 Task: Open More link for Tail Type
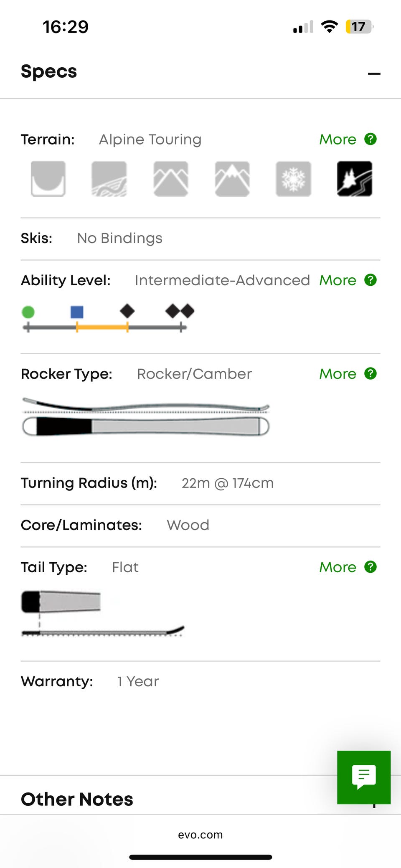(338, 567)
